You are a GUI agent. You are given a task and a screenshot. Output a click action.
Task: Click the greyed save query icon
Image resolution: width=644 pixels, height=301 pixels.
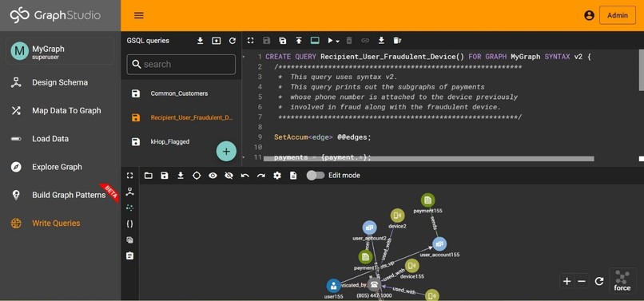coord(267,40)
